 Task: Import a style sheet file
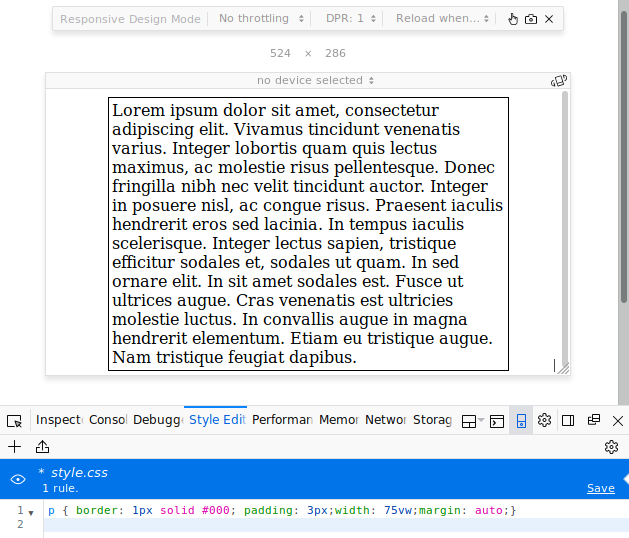point(43,447)
